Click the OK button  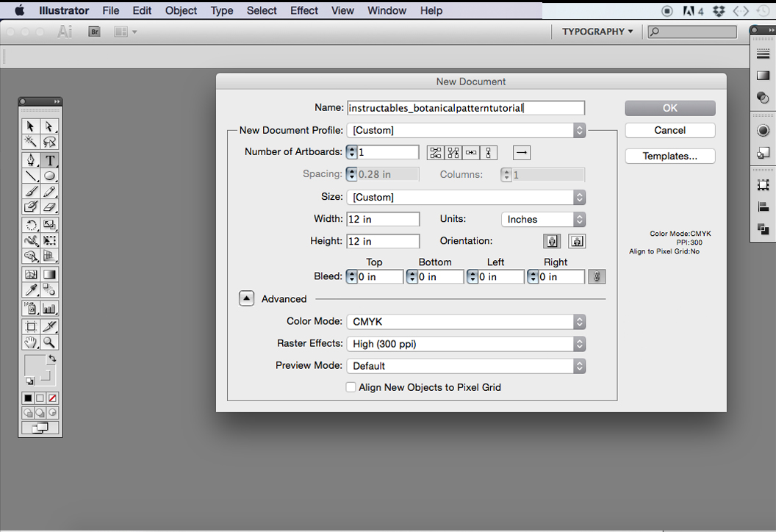[669, 108]
